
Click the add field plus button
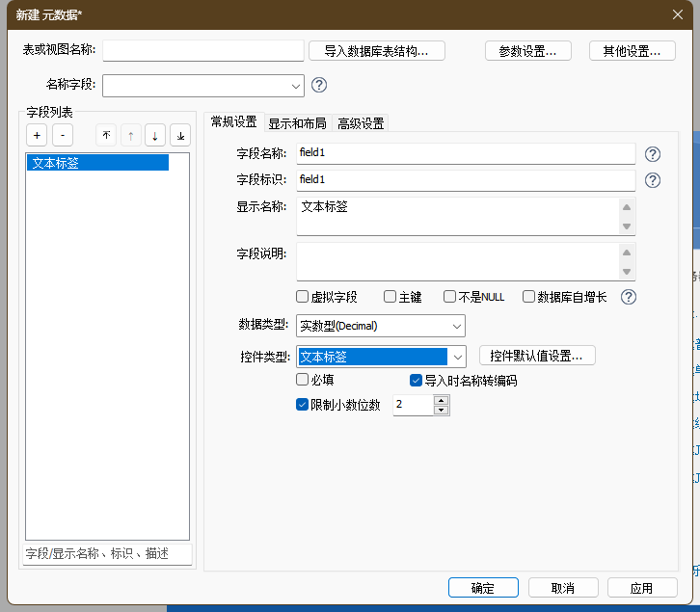[x=37, y=136]
